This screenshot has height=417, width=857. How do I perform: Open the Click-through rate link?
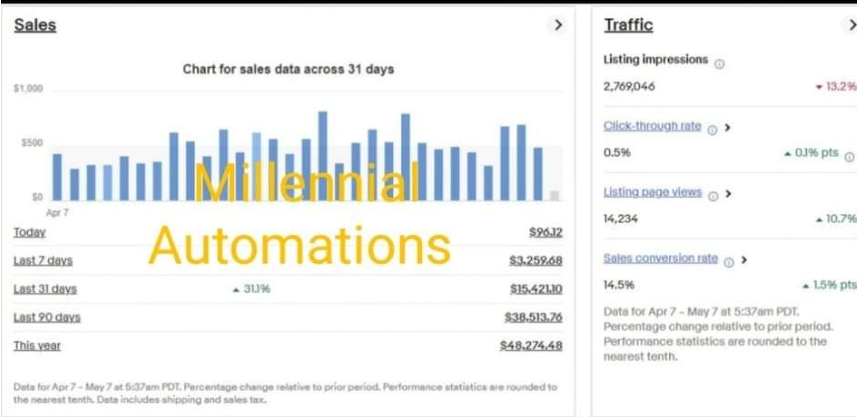tap(652, 126)
